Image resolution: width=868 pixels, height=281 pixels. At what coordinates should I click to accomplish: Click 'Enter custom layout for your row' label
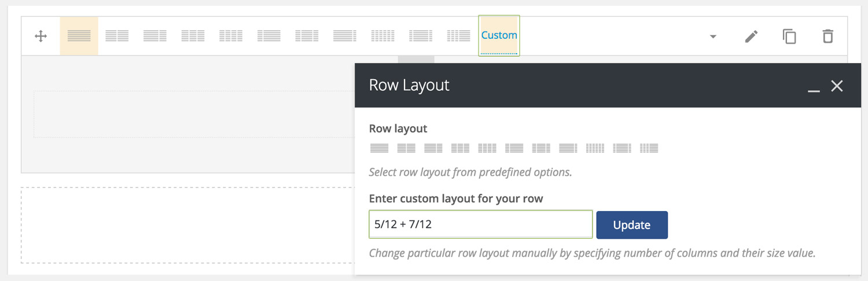coord(456,199)
